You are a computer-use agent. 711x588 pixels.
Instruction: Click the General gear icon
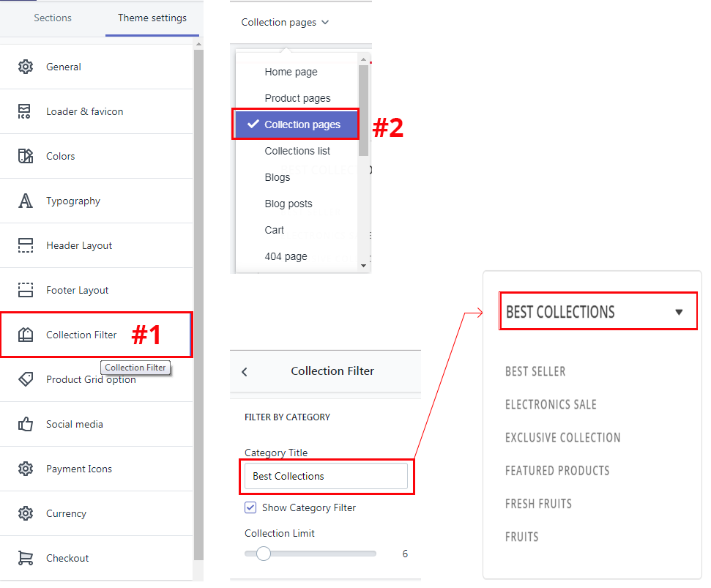coord(26,67)
